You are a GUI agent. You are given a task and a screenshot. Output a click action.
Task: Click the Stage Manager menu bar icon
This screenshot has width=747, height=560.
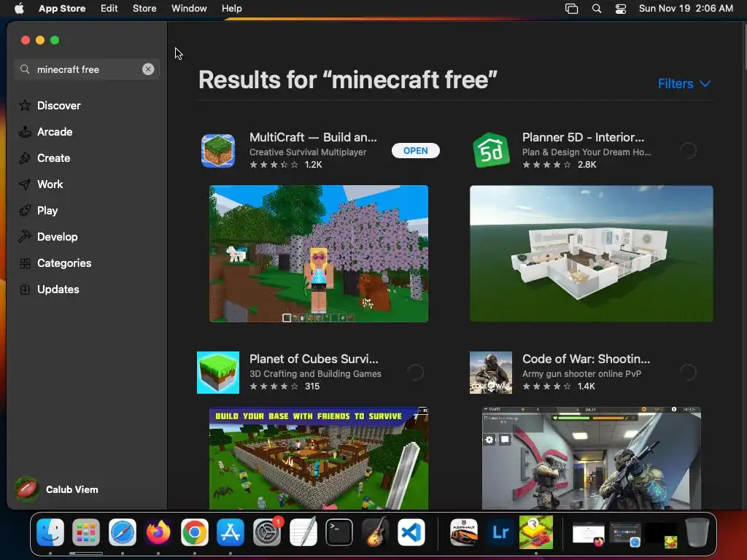pyautogui.click(x=572, y=8)
